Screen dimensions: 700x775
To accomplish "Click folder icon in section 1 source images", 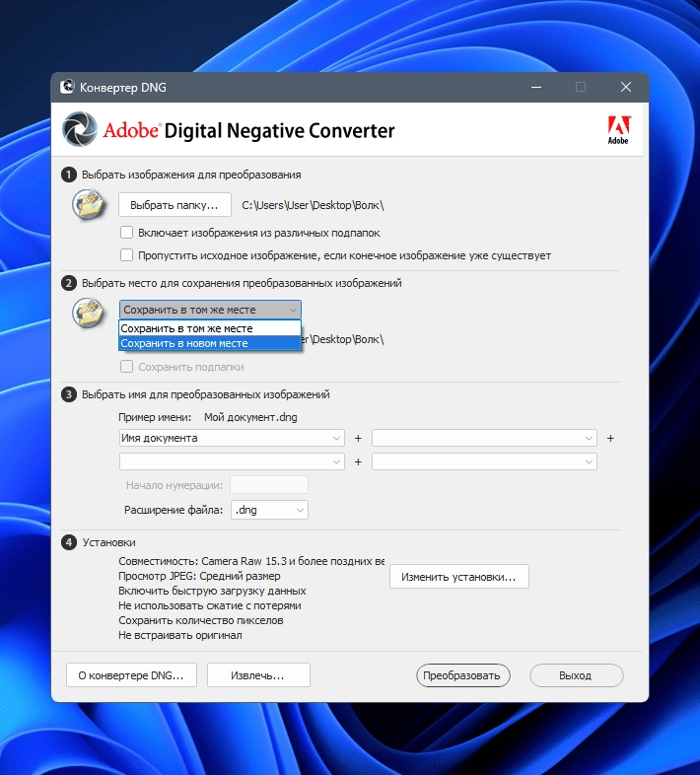I will pyautogui.click(x=89, y=204).
